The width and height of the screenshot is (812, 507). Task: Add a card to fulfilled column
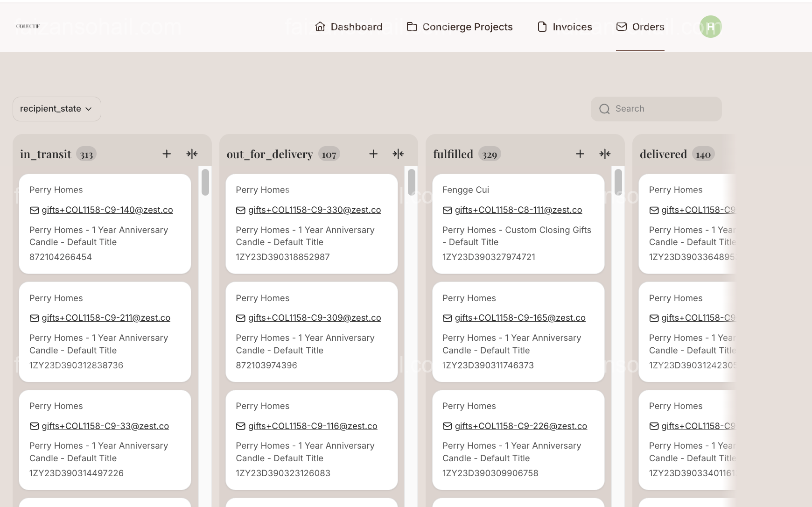point(580,154)
